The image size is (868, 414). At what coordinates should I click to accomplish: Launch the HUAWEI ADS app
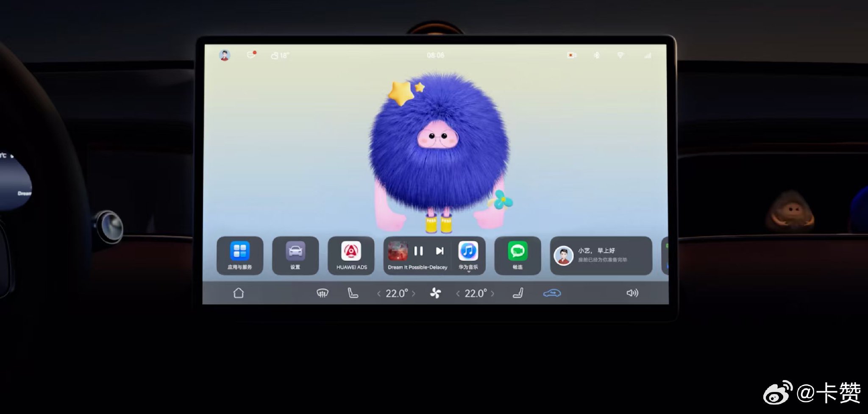[351, 256]
